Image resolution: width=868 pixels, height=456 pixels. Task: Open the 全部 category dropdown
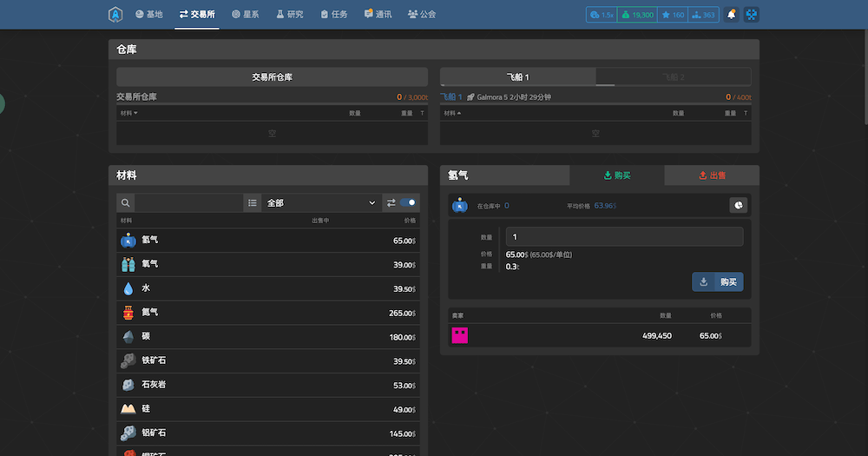click(x=321, y=202)
